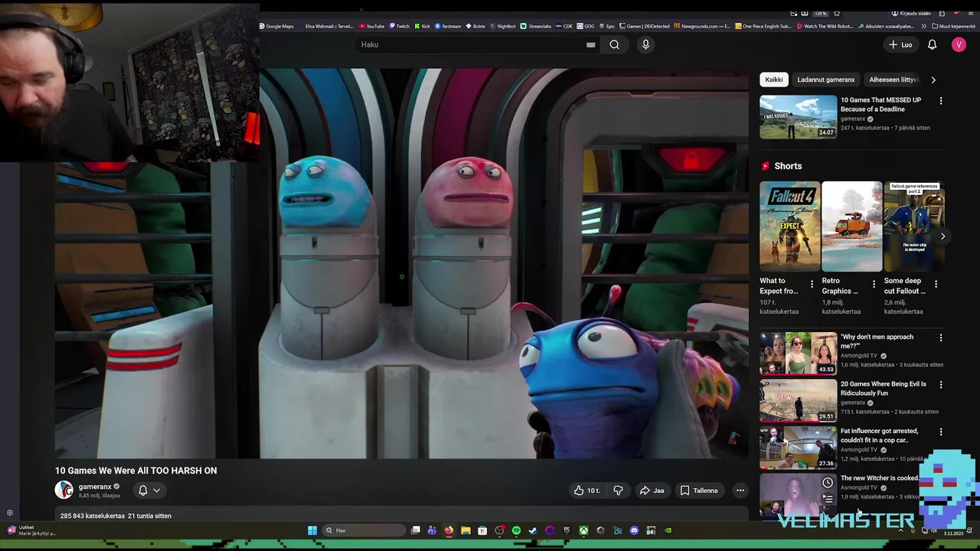
Task: Open gameranx channel avatar
Action: (64, 490)
